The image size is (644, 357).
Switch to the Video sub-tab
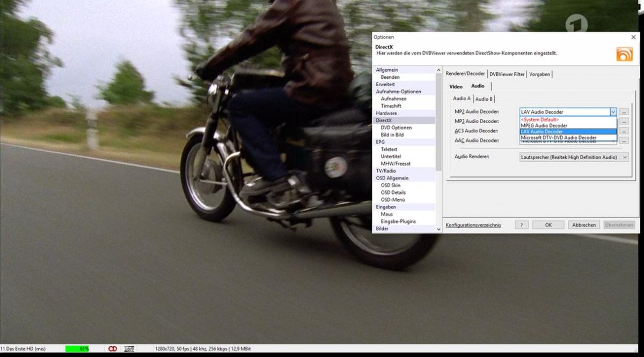(x=456, y=86)
